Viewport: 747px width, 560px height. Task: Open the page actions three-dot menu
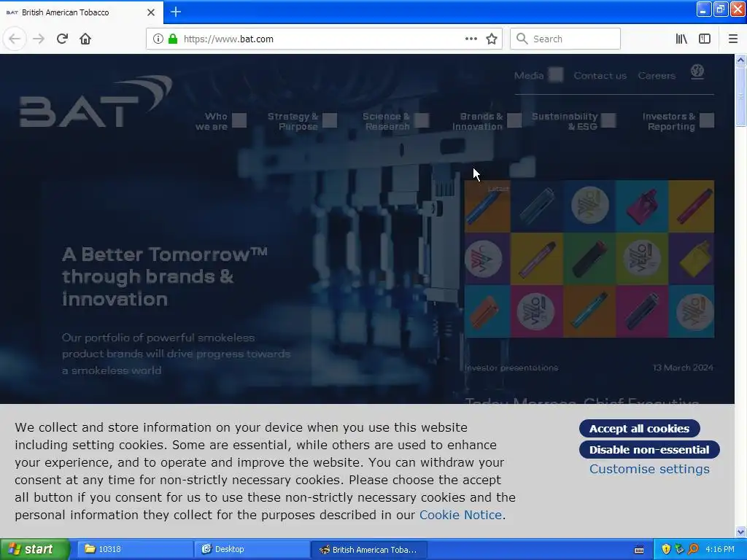(471, 39)
